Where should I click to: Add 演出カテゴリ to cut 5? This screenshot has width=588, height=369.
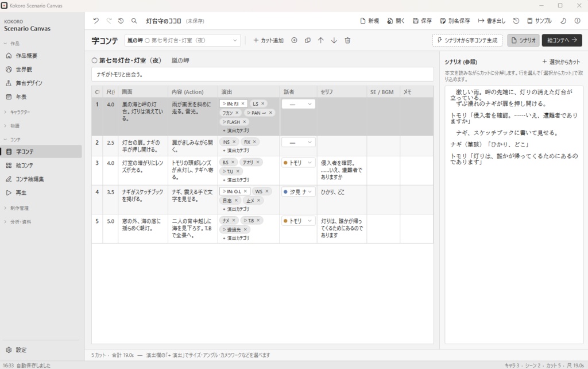click(236, 238)
